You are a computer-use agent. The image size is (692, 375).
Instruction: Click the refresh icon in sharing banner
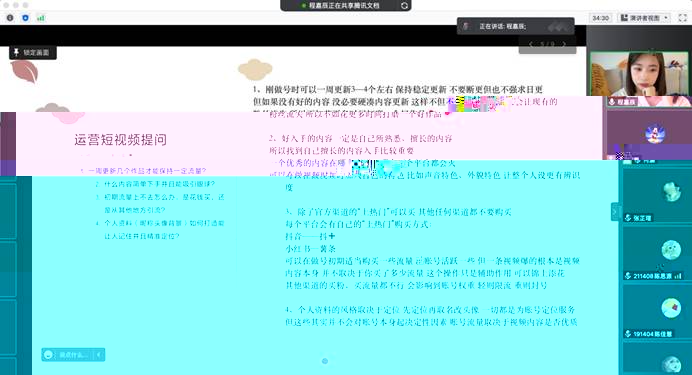(404, 5)
